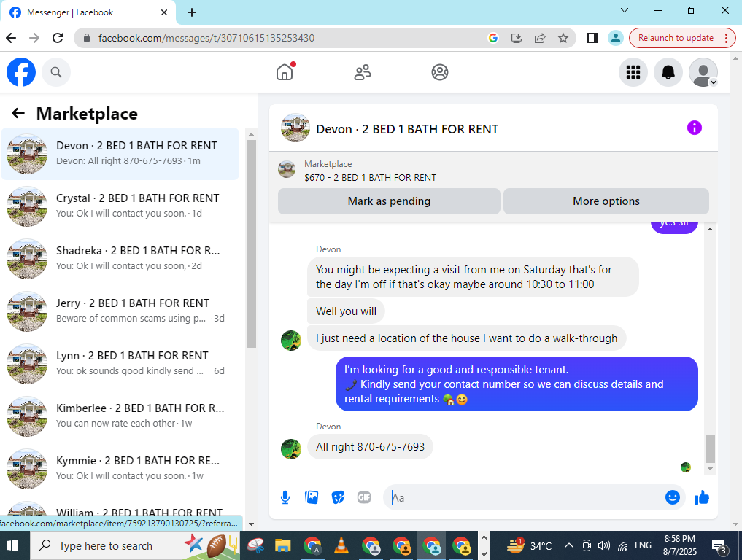This screenshot has width=742, height=560.
Task: Send a thumbs-up like
Action: coord(702,497)
